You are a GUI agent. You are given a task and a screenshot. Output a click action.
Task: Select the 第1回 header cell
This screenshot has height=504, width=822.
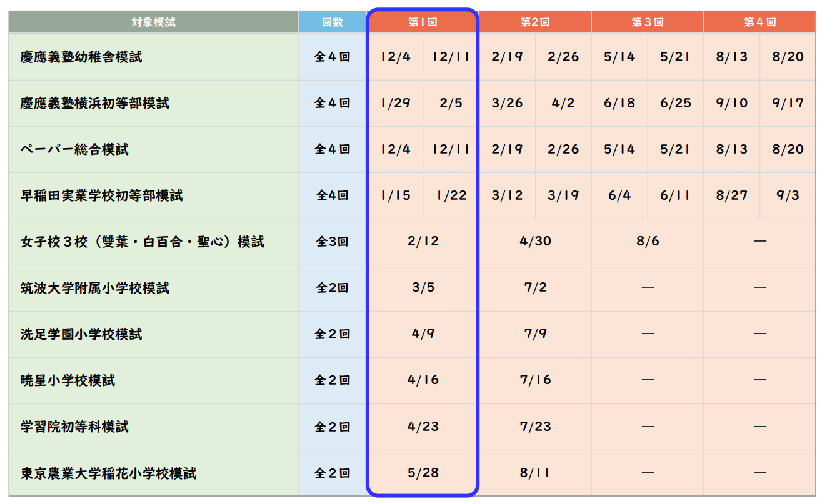(423, 22)
